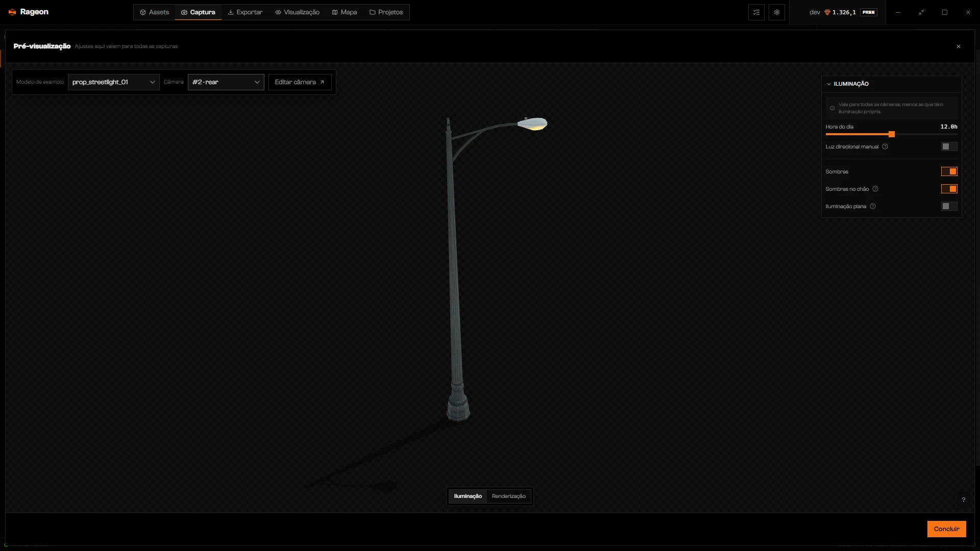Screen dimensions: 980x551
Task: Open the Modelo de exemplo dropdown
Action: coord(114,82)
